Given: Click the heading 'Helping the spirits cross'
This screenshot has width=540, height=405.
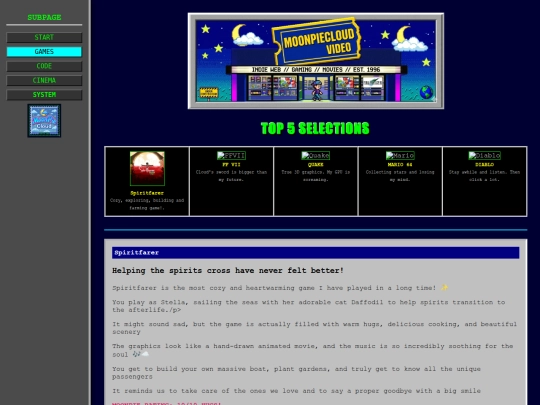Looking at the screenshot, I should [228, 270].
